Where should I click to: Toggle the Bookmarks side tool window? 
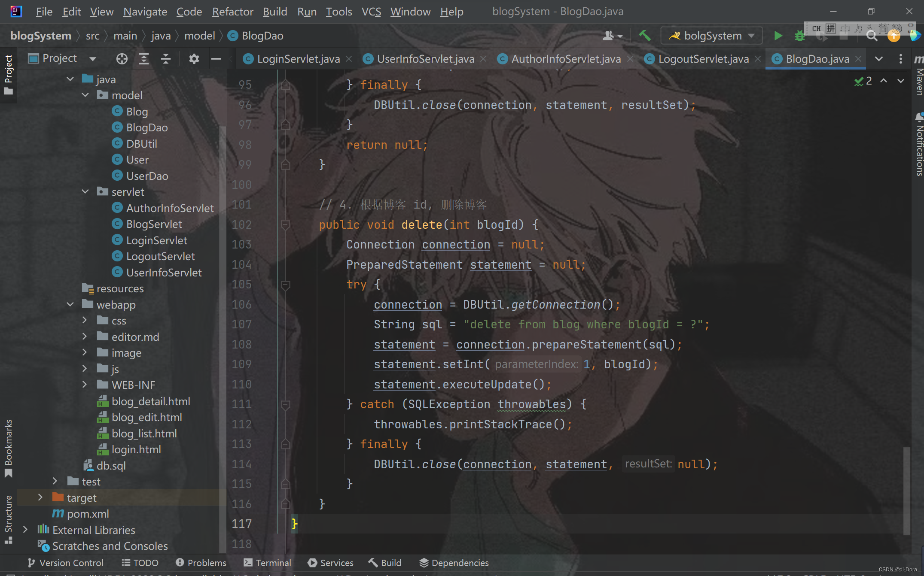[8, 448]
